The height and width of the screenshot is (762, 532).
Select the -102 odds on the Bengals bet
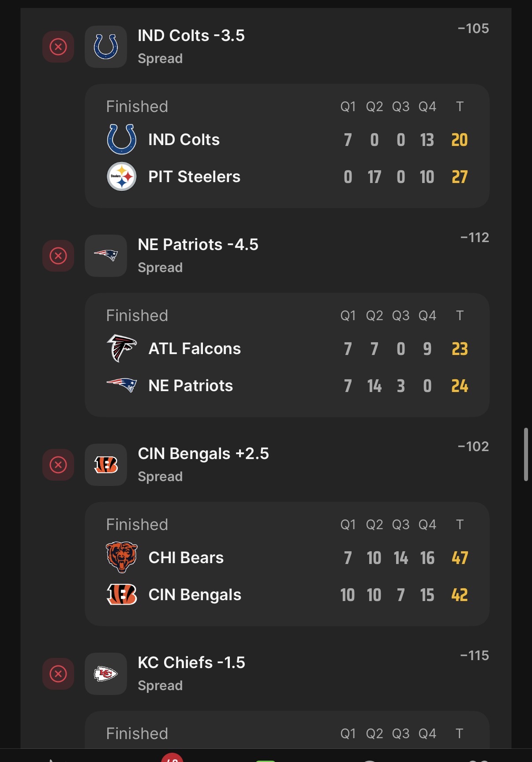473,447
